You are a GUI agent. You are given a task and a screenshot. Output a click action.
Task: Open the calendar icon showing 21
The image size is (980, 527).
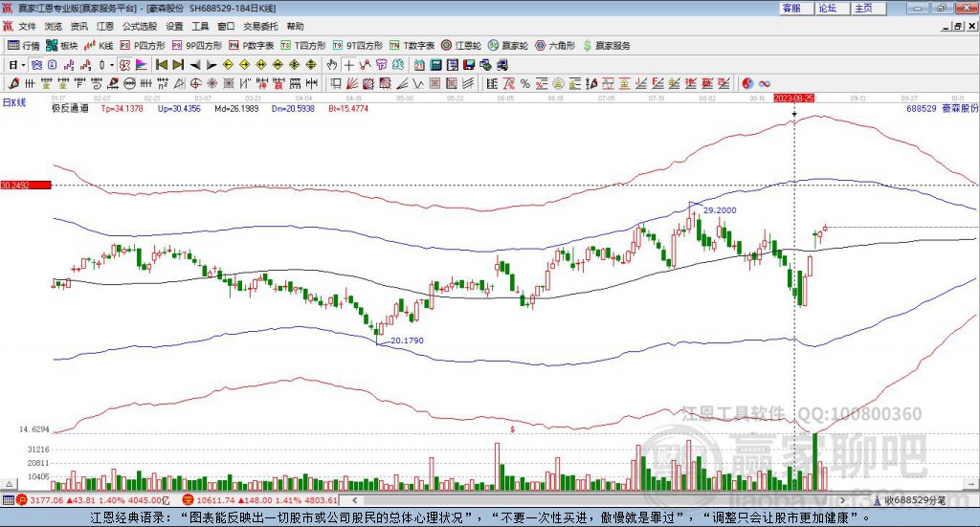pos(419,65)
